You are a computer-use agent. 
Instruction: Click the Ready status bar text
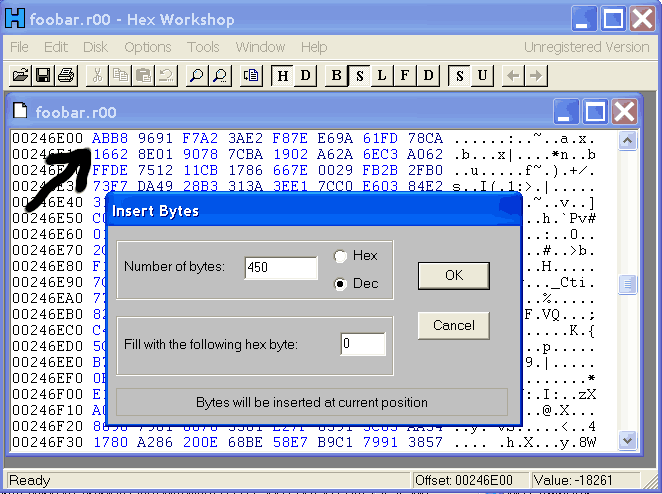(x=30, y=480)
